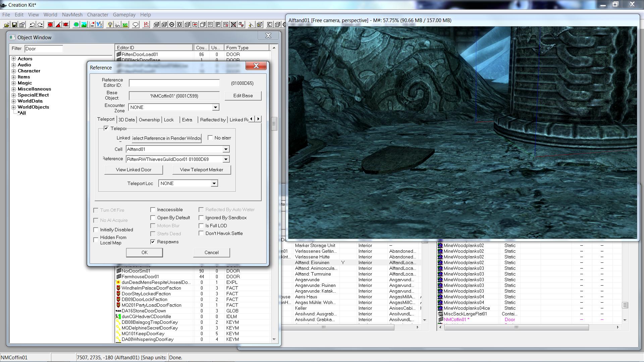Expand the WorldObjects tree node
The image size is (644, 362).
(14, 107)
